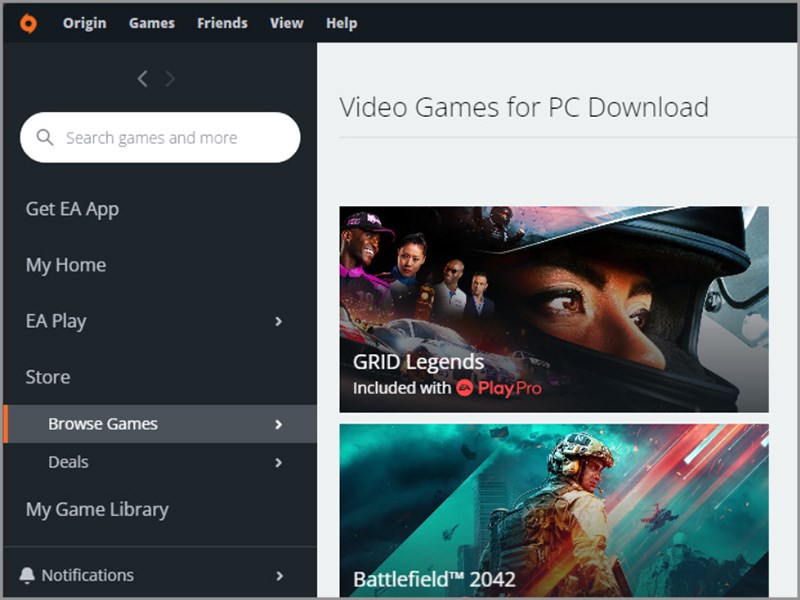
Task: Select Store in the sidebar
Action: click(47, 377)
